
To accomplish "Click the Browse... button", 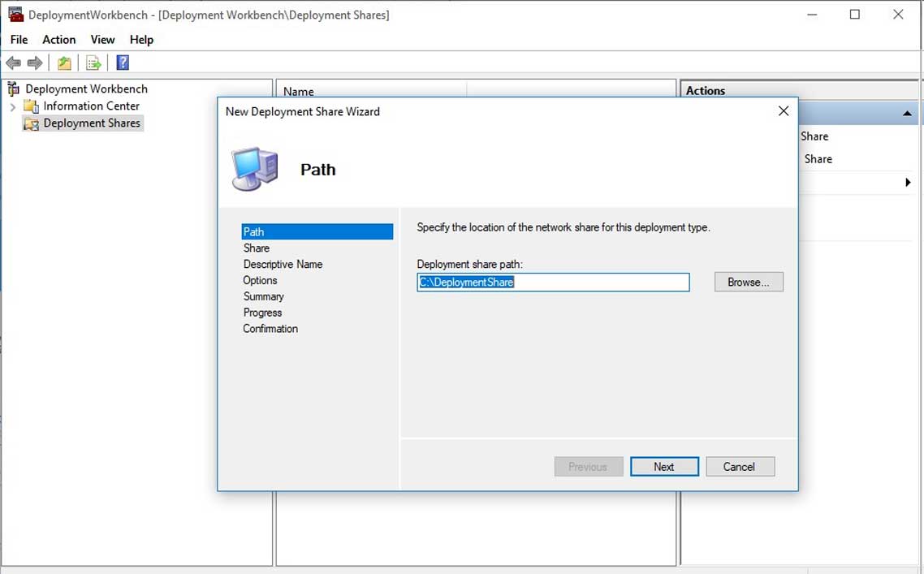I will (749, 282).
